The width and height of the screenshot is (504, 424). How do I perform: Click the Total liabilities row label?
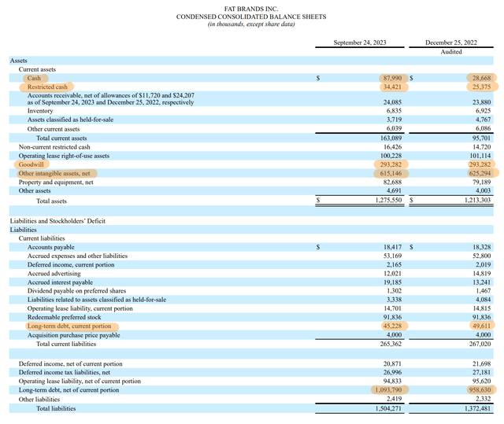click(x=56, y=408)
